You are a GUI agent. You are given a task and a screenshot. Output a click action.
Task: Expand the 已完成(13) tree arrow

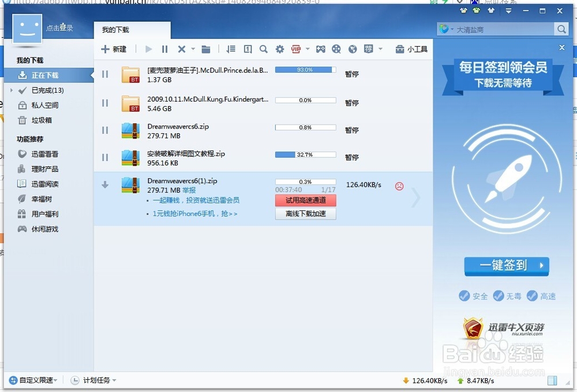pyautogui.click(x=12, y=90)
